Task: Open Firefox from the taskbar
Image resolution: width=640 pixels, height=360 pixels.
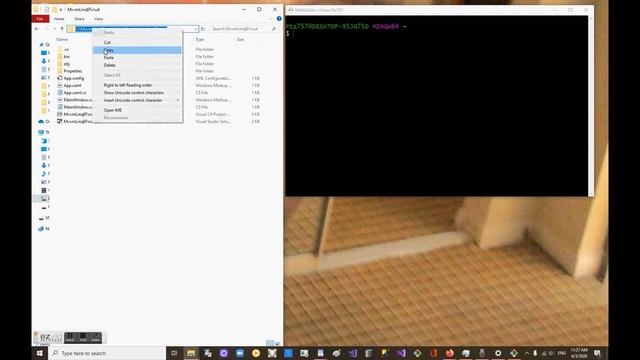Action: tap(449, 353)
